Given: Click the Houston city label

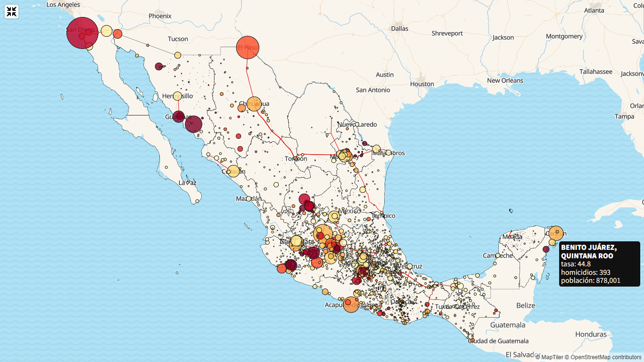Looking at the screenshot, I should [422, 84].
